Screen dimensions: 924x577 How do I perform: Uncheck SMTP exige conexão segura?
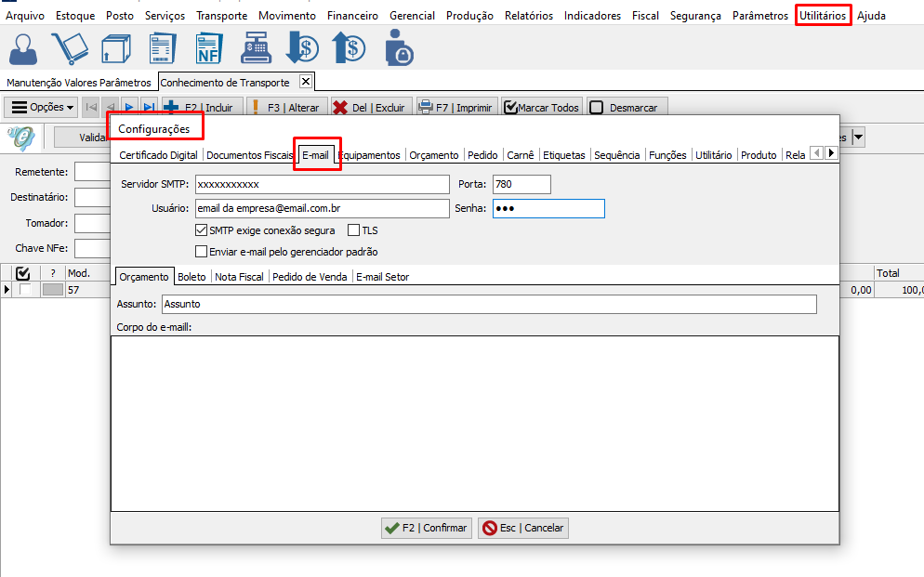click(x=202, y=230)
